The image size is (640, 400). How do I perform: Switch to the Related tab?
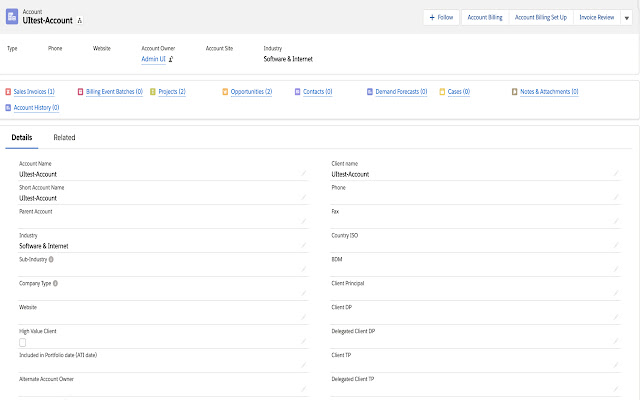pyautogui.click(x=64, y=137)
